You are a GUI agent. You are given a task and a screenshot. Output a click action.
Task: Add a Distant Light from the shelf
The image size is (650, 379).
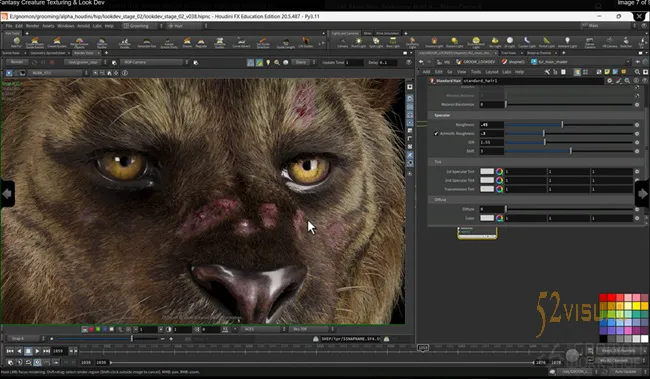tap(454, 42)
